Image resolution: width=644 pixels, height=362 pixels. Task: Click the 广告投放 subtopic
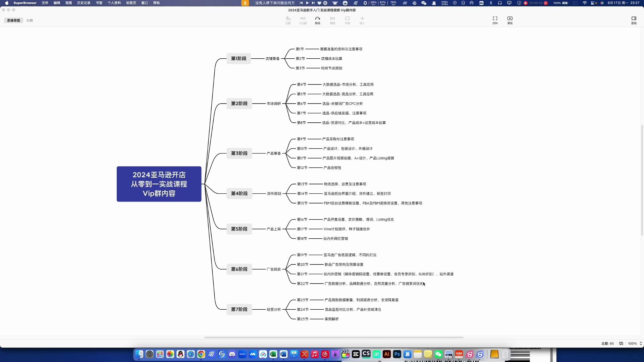[x=274, y=269]
